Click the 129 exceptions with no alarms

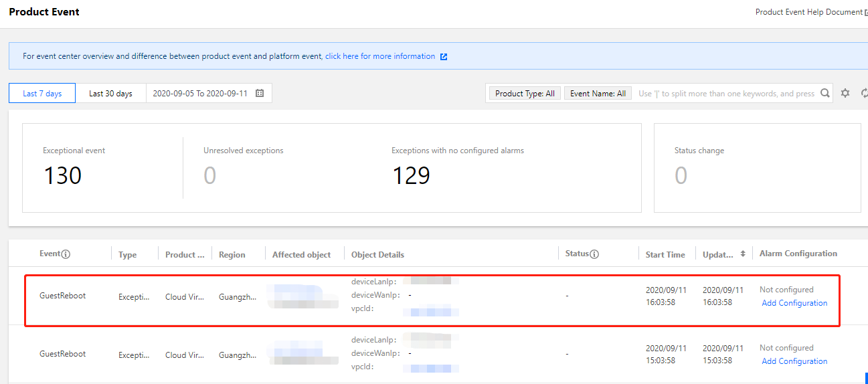point(411,176)
